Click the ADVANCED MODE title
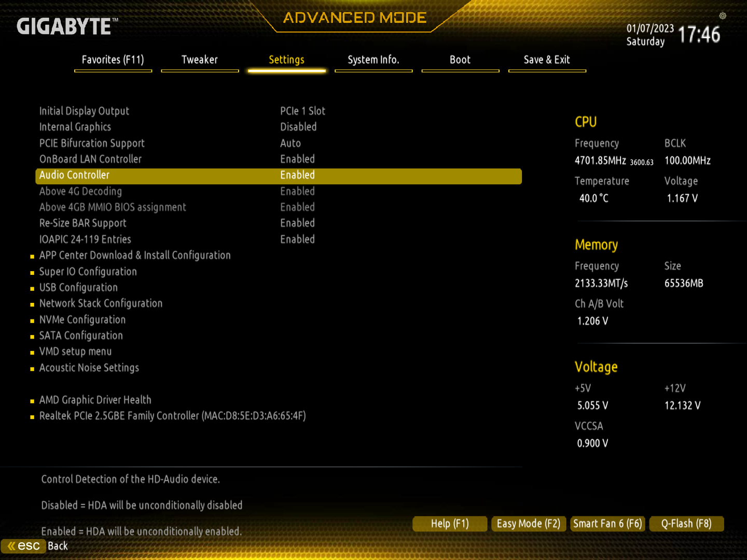 [355, 18]
